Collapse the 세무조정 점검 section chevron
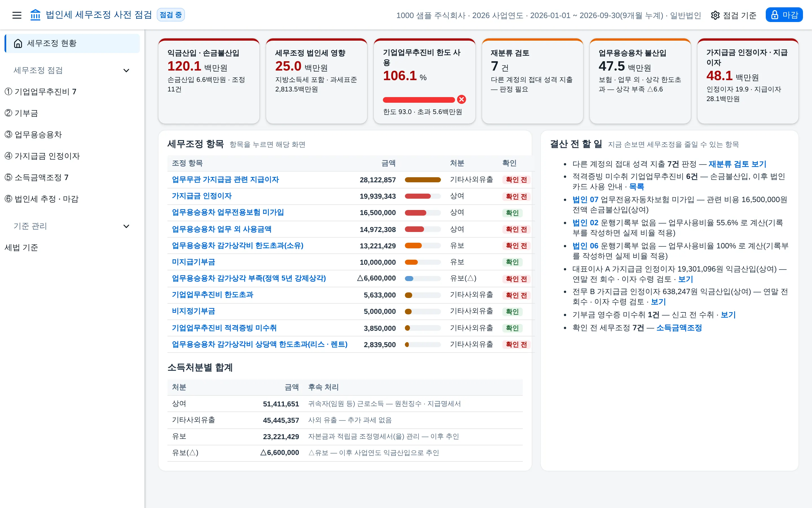 [x=126, y=70]
